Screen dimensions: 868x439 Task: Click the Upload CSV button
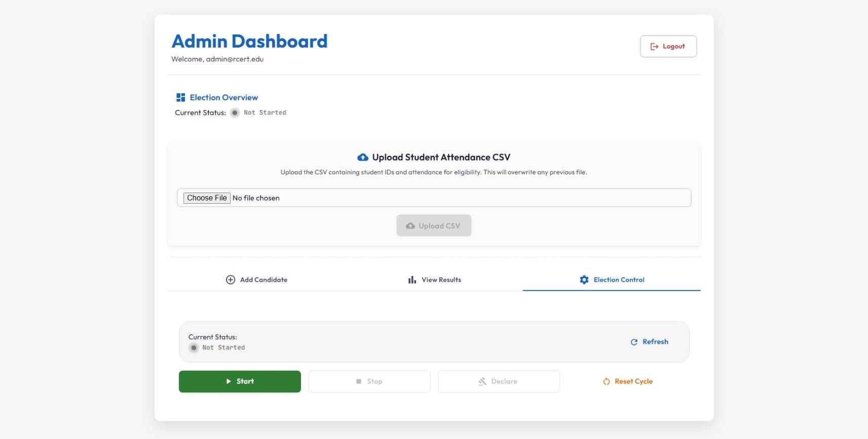point(434,226)
